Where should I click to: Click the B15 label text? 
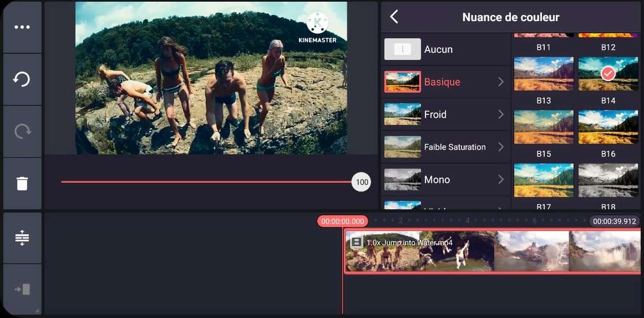coord(544,154)
